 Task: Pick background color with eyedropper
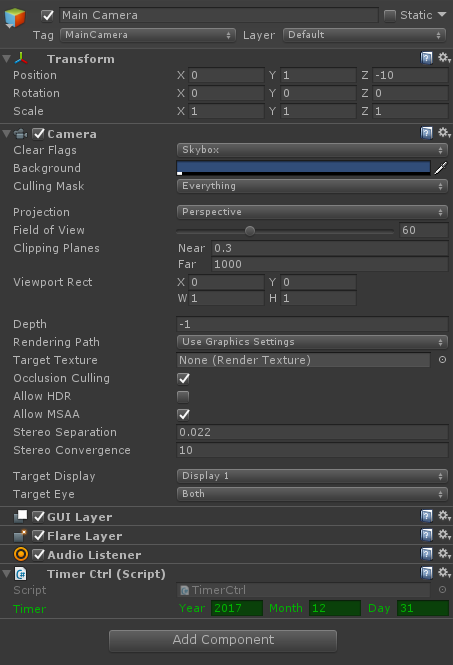[x=441, y=168]
